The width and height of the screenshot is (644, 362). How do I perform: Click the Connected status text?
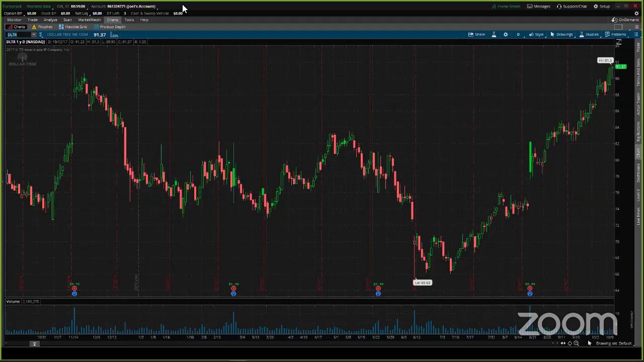[12, 6]
